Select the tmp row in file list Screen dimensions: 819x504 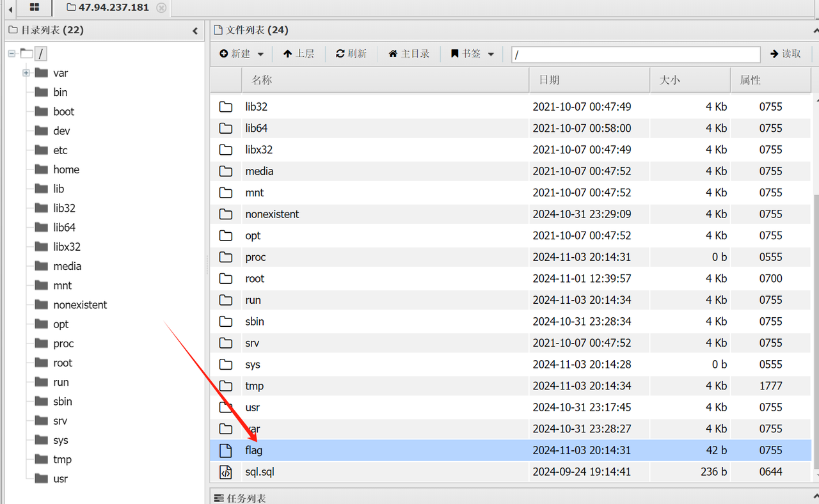click(x=511, y=386)
